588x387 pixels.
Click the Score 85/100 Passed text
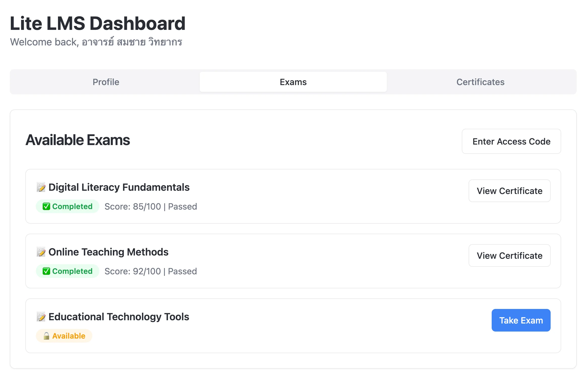coord(151,207)
